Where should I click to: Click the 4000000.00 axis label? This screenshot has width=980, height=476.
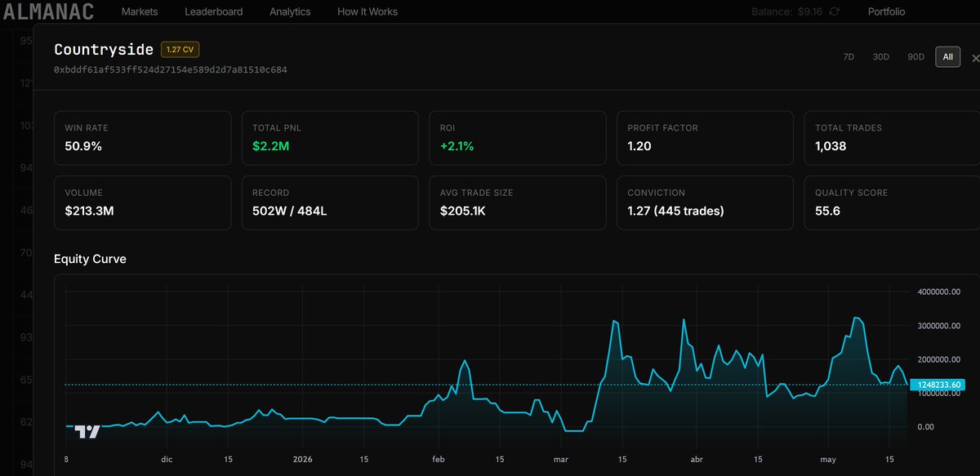[x=939, y=291]
